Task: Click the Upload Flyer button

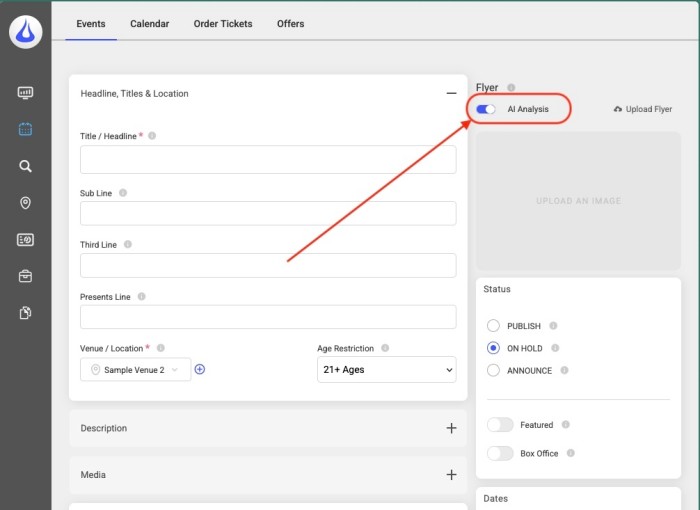Action: (x=643, y=109)
